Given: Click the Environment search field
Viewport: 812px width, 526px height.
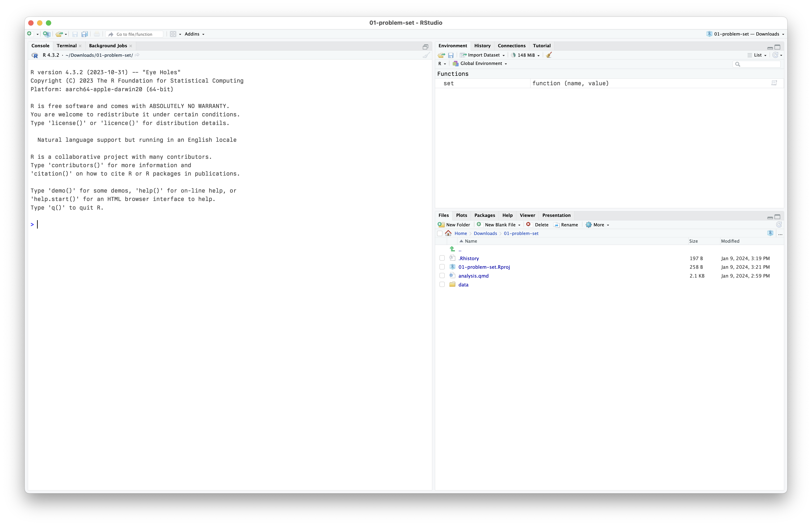Looking at the screenshot, I should coord(756,64).
